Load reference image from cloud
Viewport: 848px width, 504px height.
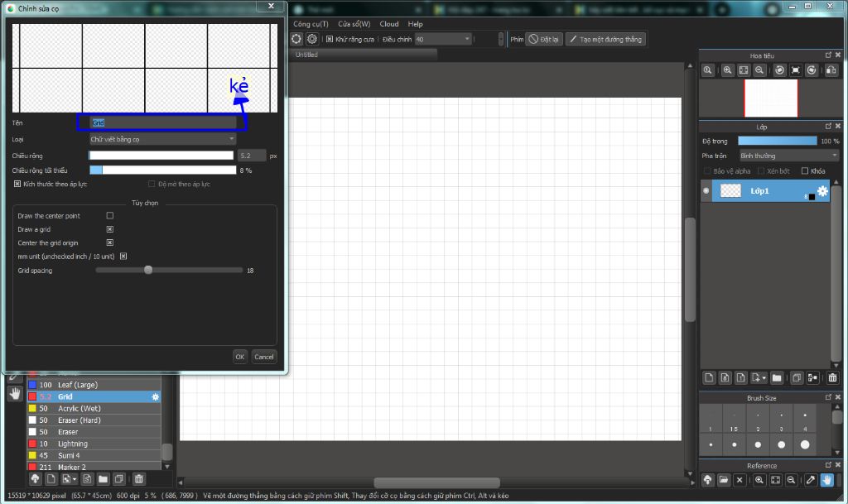pyautogui.click(x=707, y=480)
